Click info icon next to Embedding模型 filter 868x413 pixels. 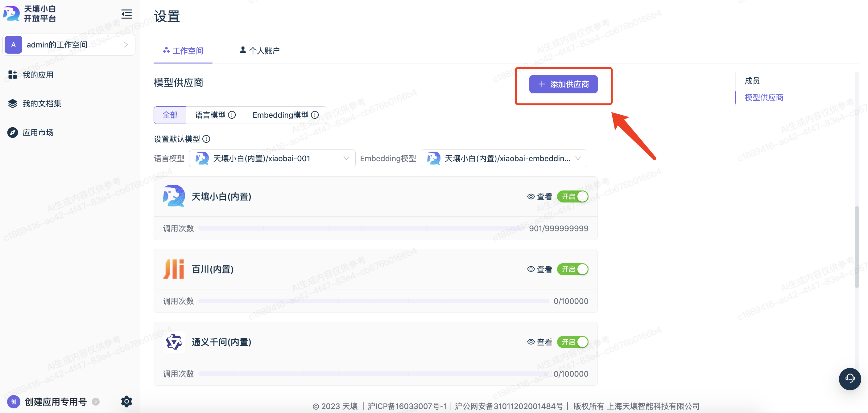(x=315, y=115)
